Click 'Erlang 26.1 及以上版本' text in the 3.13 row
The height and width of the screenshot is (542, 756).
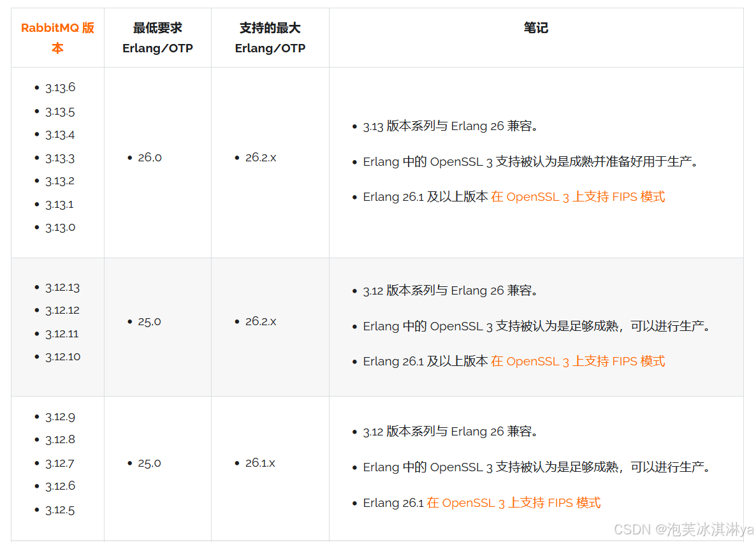coord(426,197)
